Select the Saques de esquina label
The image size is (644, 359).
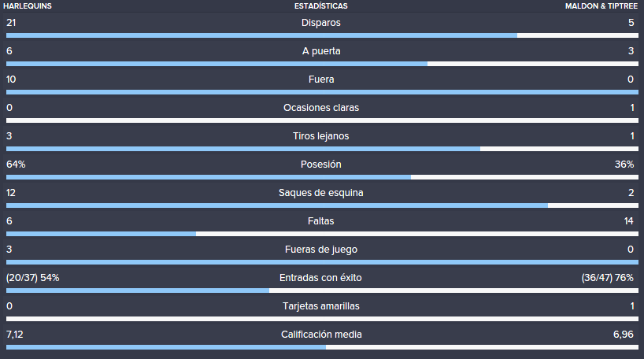click(320, 193)
